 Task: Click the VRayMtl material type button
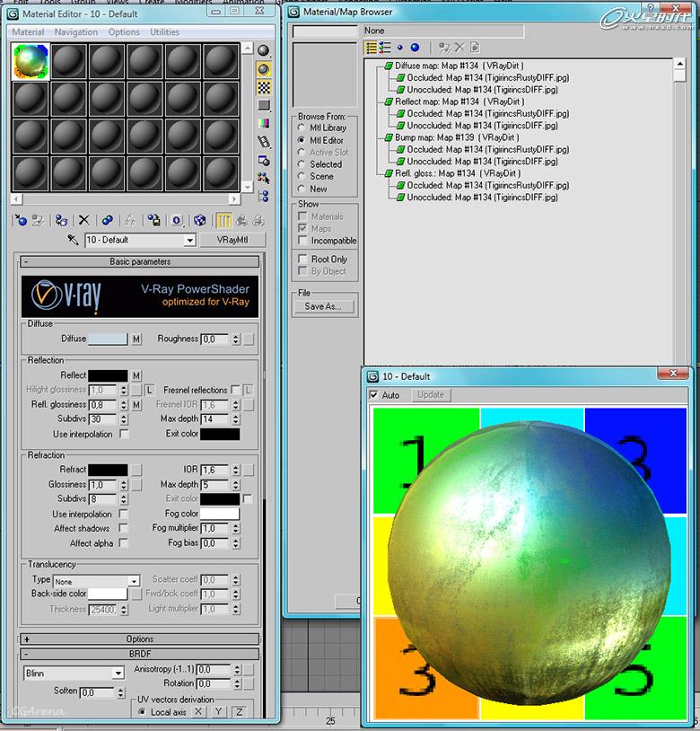click(232, 240)
